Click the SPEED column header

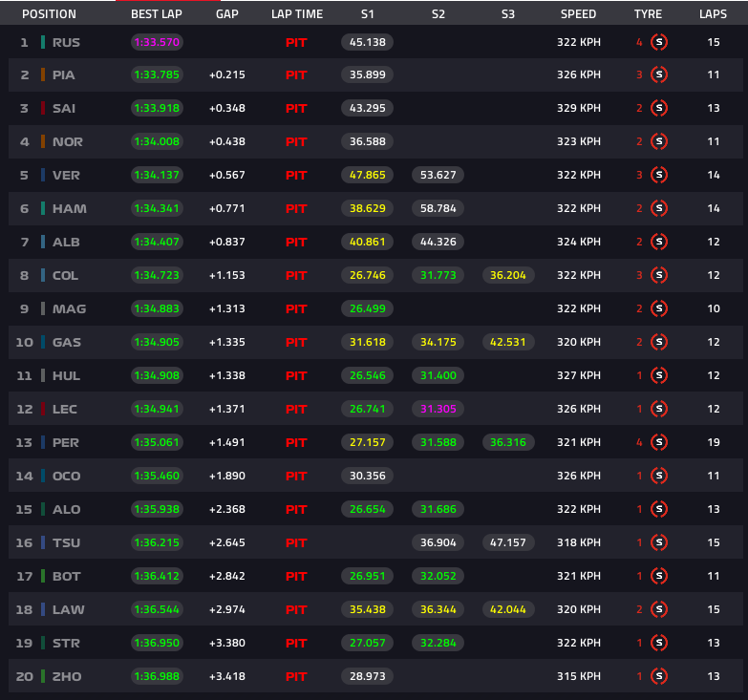click(x=578, y=14)
